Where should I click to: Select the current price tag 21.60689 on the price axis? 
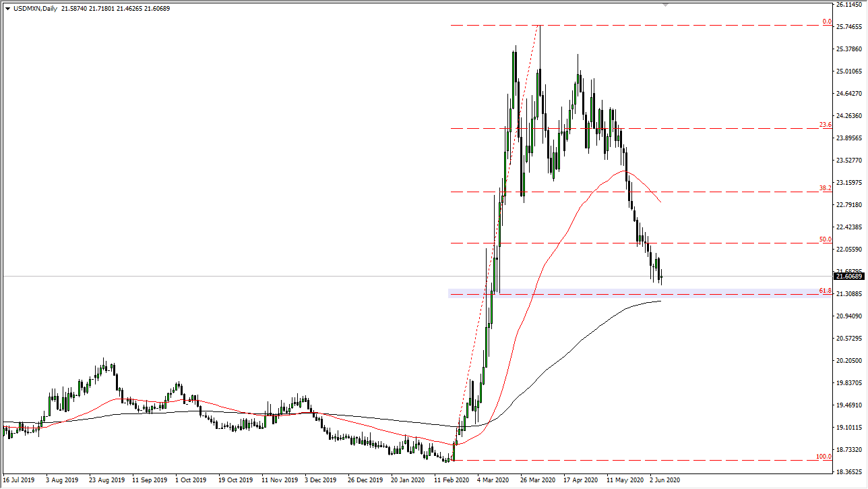pyautogui.click(x=850, y=276)
